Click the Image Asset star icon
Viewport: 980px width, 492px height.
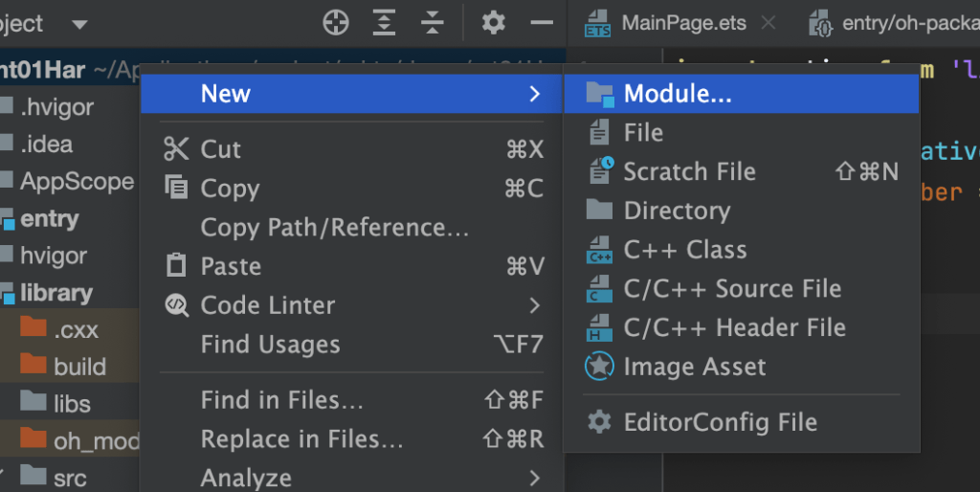pyautogui.click(x=599, y=367)
